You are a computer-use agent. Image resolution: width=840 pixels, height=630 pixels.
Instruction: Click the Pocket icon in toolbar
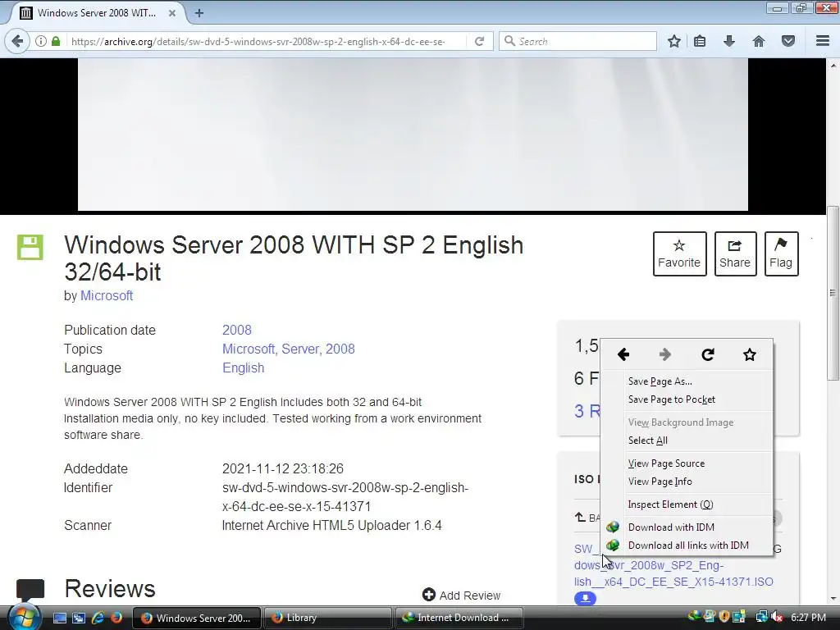788,41
